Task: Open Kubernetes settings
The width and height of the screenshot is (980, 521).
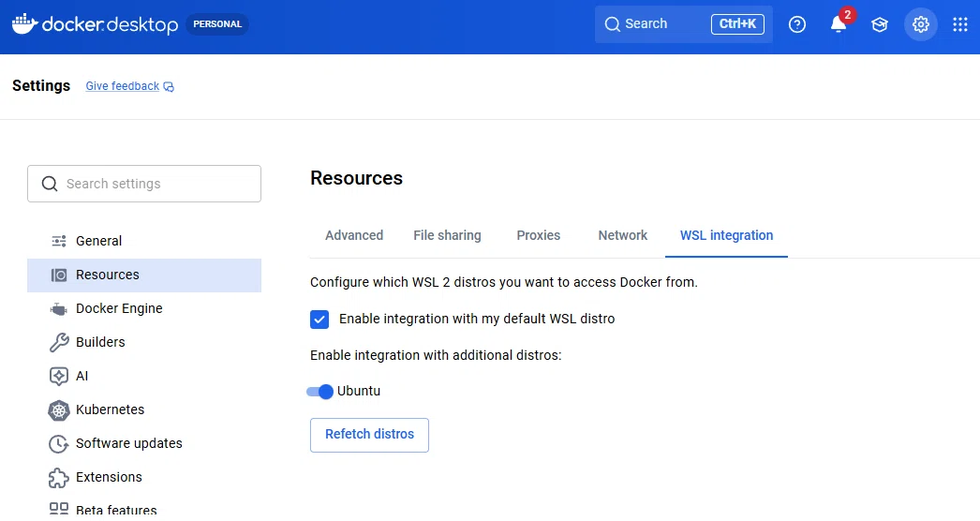Action: tap(144, 409)
